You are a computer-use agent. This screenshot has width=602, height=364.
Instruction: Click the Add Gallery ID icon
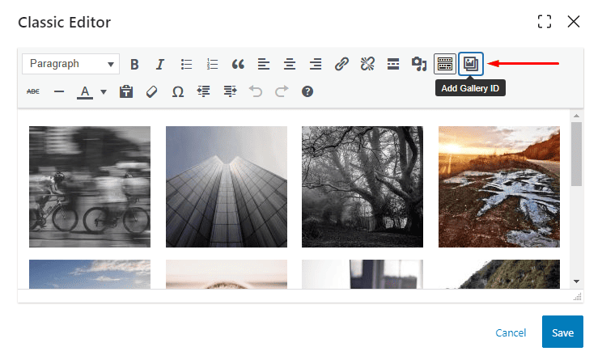471,64
